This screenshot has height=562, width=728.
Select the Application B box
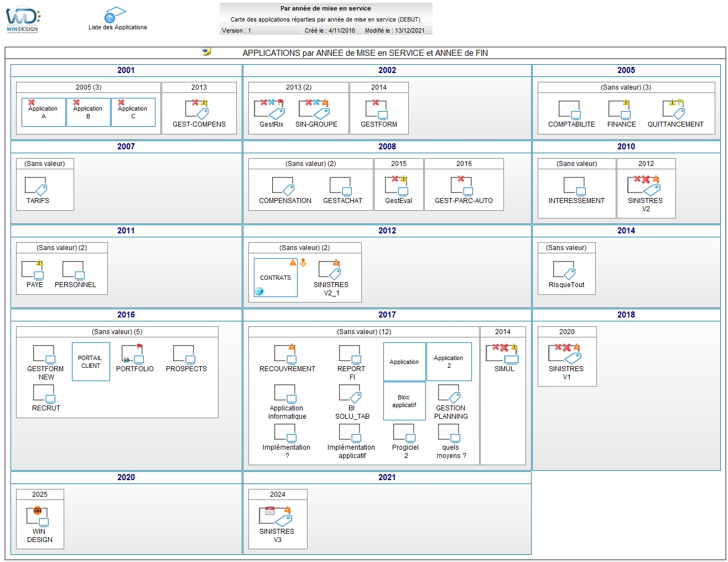point(89,112)
